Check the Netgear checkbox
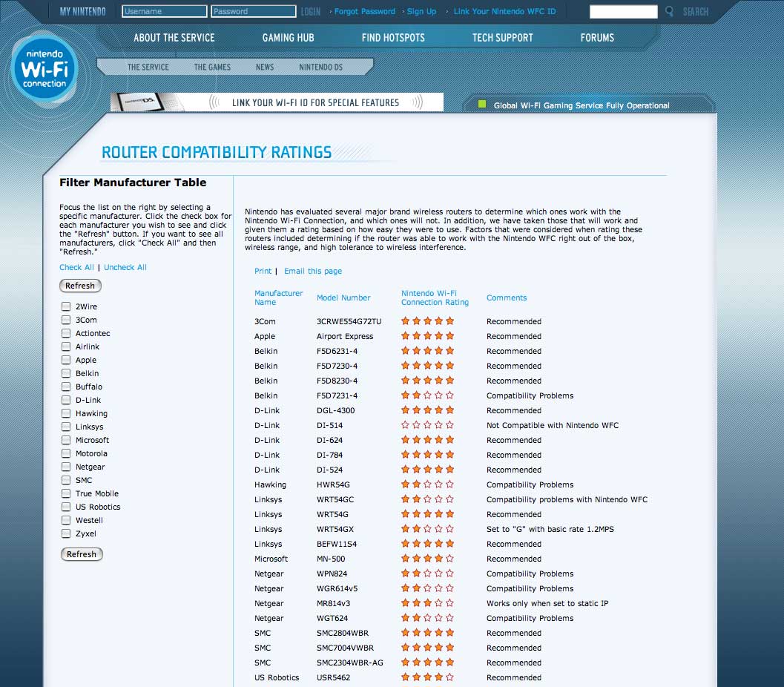Viewport: 784px width, 687px height. coord(66,467)
